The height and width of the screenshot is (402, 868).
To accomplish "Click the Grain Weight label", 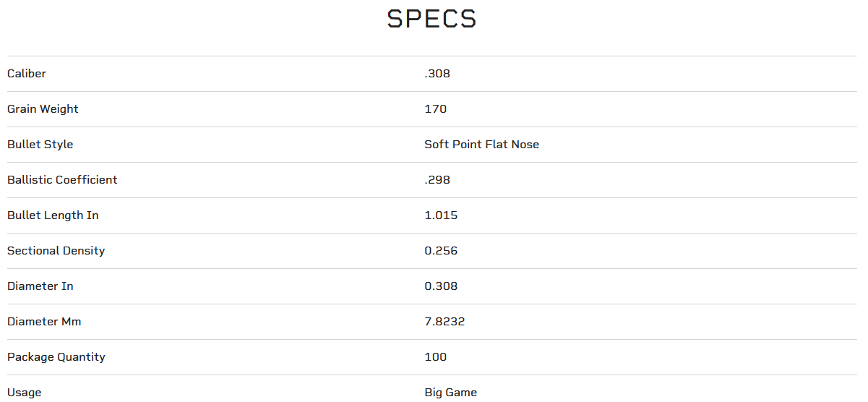I will coord(43,109).
